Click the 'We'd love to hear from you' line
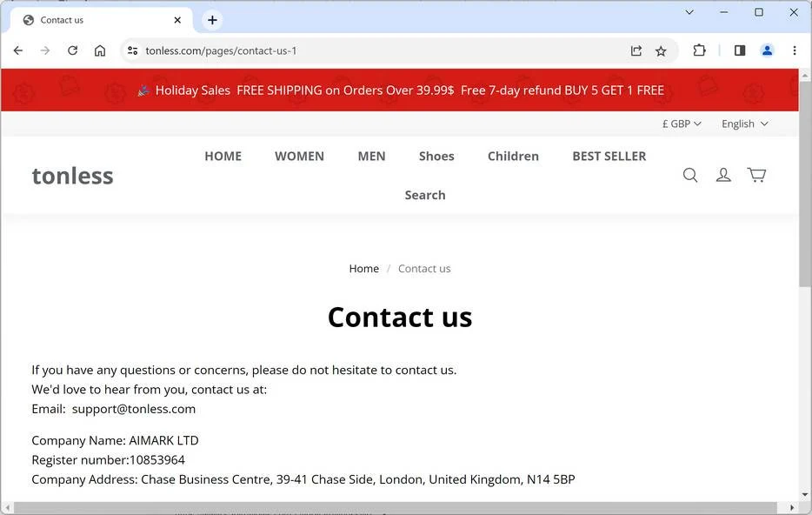Screen dimensions: 812x515 pyautogui.click(x=150, y=390)
